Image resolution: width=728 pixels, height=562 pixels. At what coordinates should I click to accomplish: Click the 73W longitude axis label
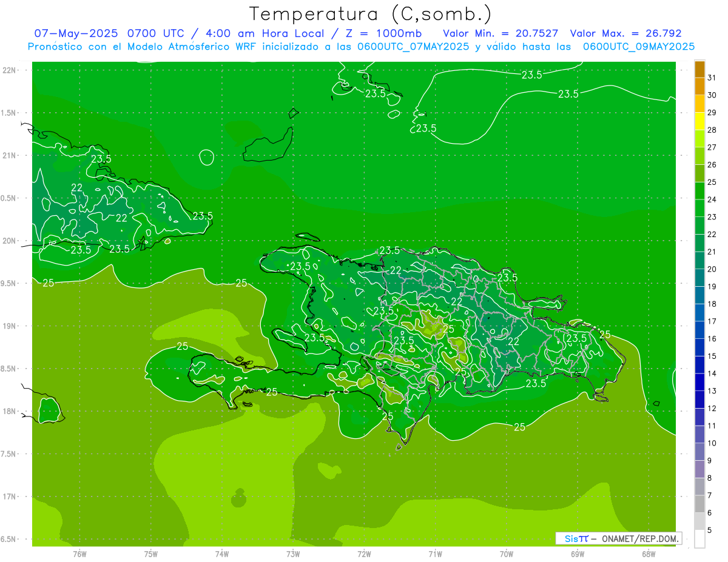293,554
